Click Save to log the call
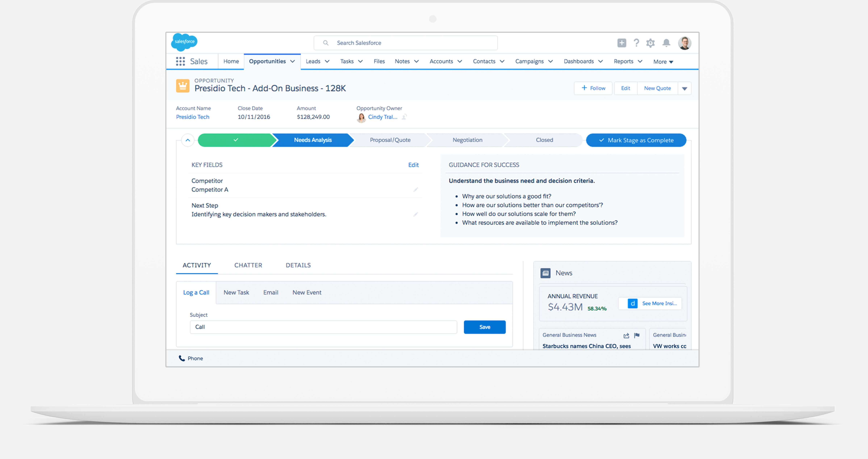The image size is (868, 459). [485, 327]
